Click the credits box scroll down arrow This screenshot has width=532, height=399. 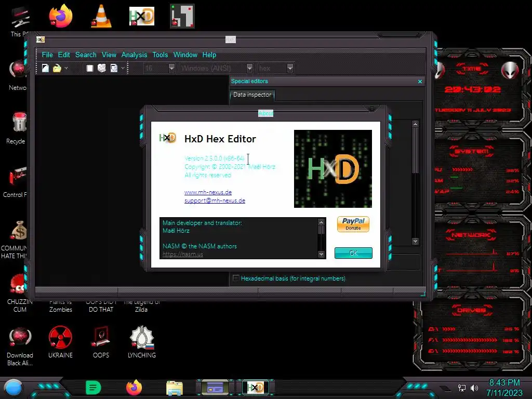pyautogui.click(x=321, y=255)
